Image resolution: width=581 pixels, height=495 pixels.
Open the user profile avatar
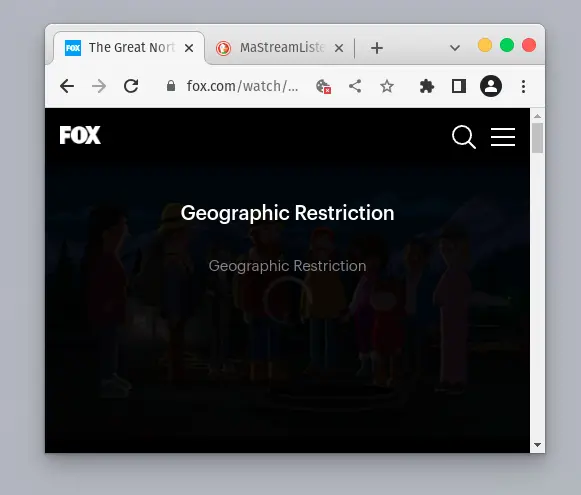coord(491,86)
